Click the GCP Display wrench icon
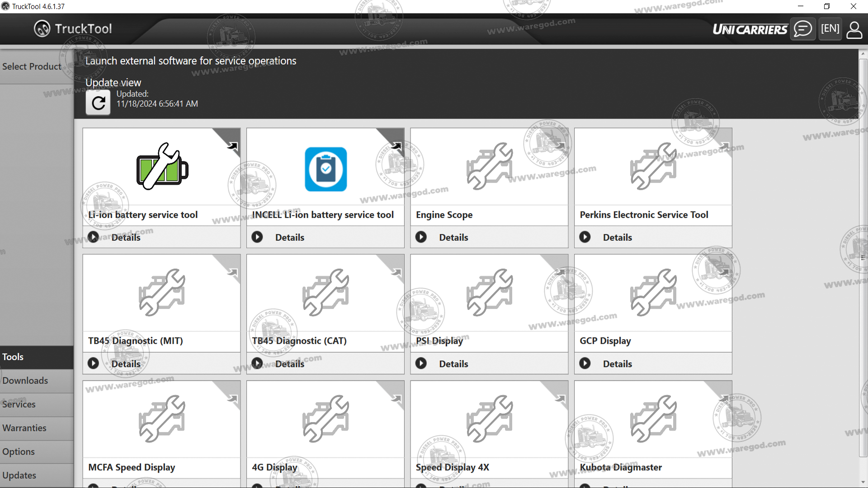Viewport: 868px width, 488px height. [x=653, y=293]
